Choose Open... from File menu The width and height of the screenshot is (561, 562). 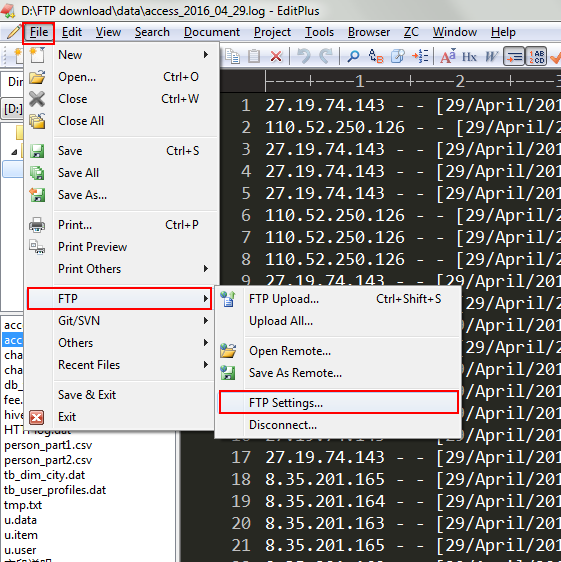tap(122, 77)
